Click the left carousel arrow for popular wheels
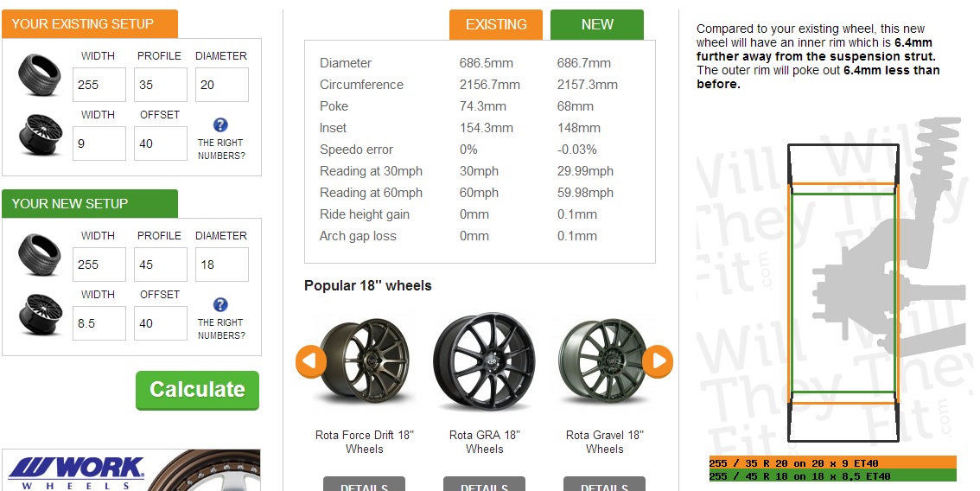This screenshot has width=980, height=491. 310,360
